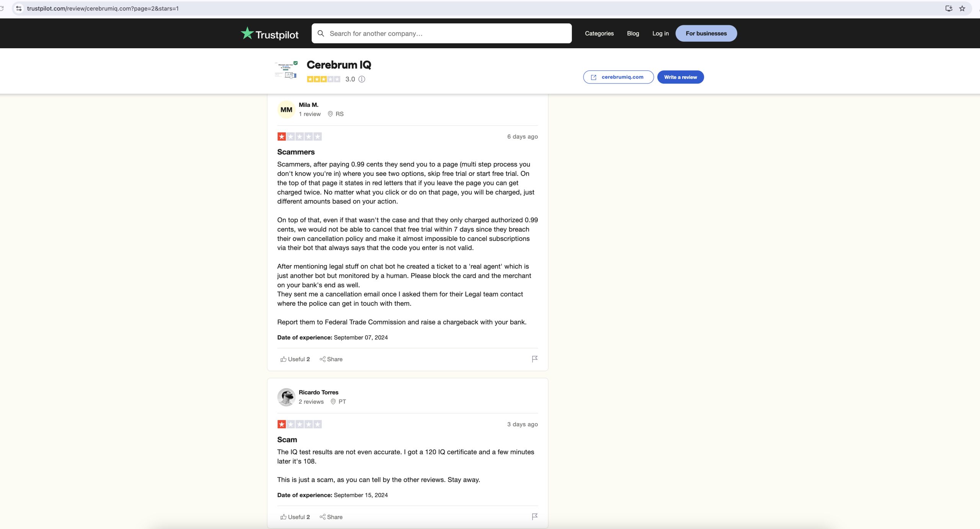The image size is (980, 529).
Task: Click the 3.0 star rating graphic
Action: click(323, 79)
